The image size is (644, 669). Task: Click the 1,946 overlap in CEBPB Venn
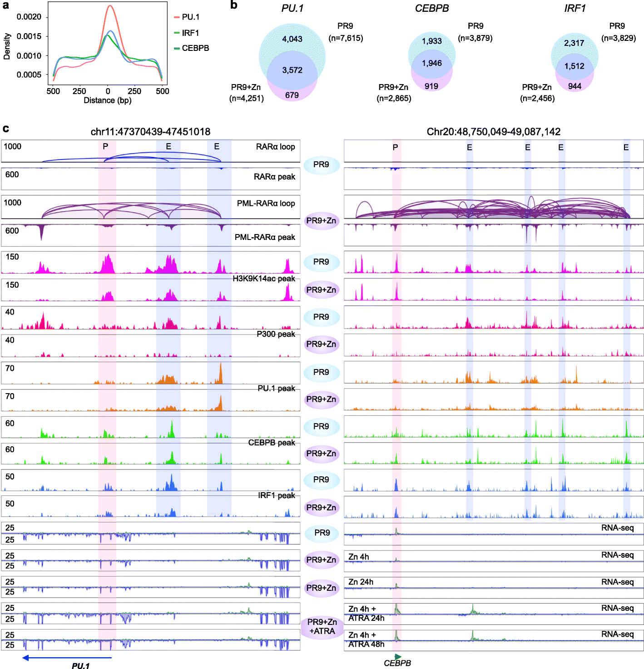pyautogui.click(x=431, y=63)
